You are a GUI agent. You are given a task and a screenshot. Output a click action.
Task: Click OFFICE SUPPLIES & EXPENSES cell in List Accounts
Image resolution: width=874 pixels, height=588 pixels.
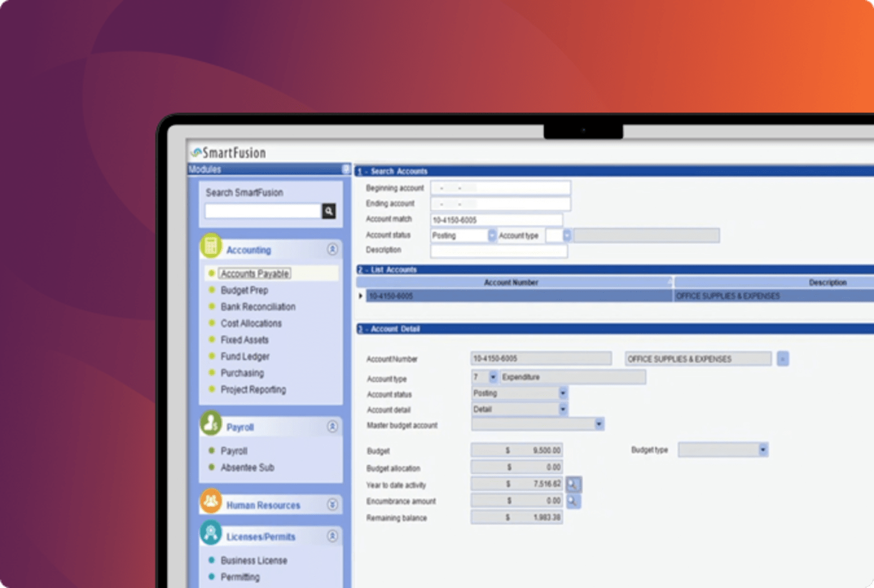tap(774, 296)
